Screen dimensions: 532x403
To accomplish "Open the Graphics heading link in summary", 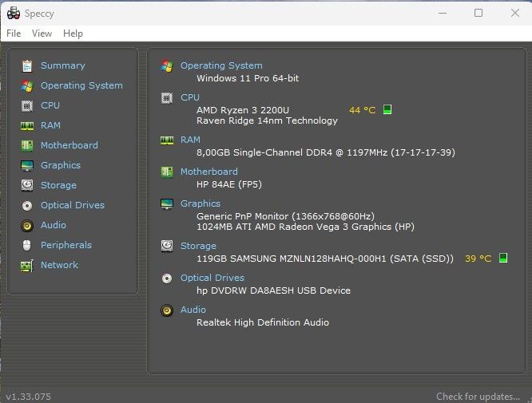I will coord(200,203).
